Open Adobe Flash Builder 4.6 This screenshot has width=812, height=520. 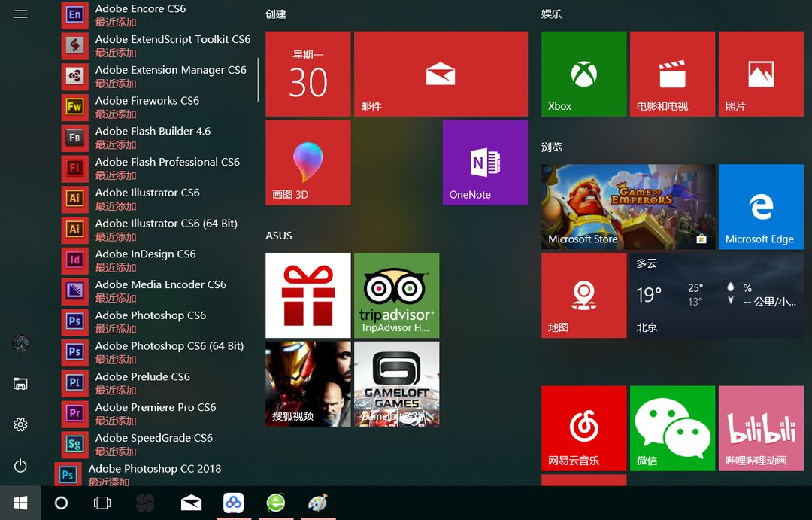[156, 138]
